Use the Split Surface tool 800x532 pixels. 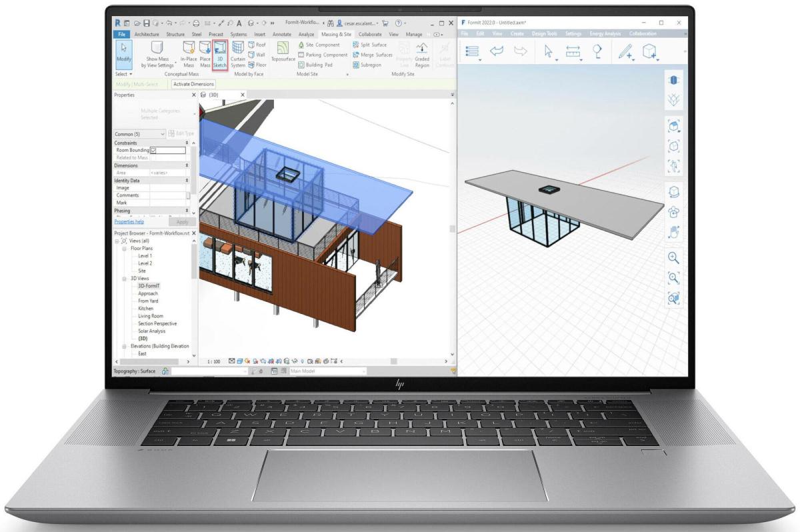(x=370, y=45)
